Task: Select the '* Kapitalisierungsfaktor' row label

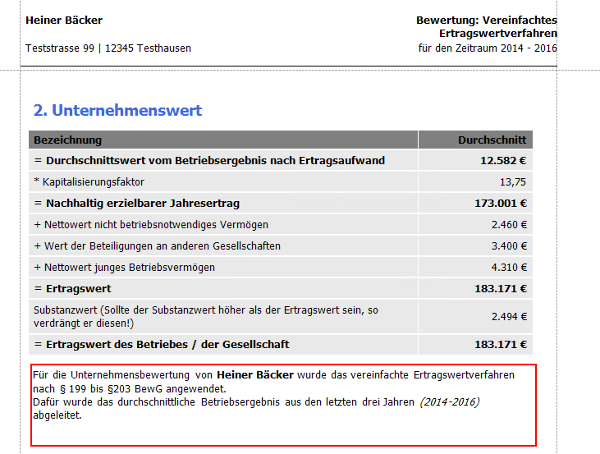Action: click(x=89, y=182)
